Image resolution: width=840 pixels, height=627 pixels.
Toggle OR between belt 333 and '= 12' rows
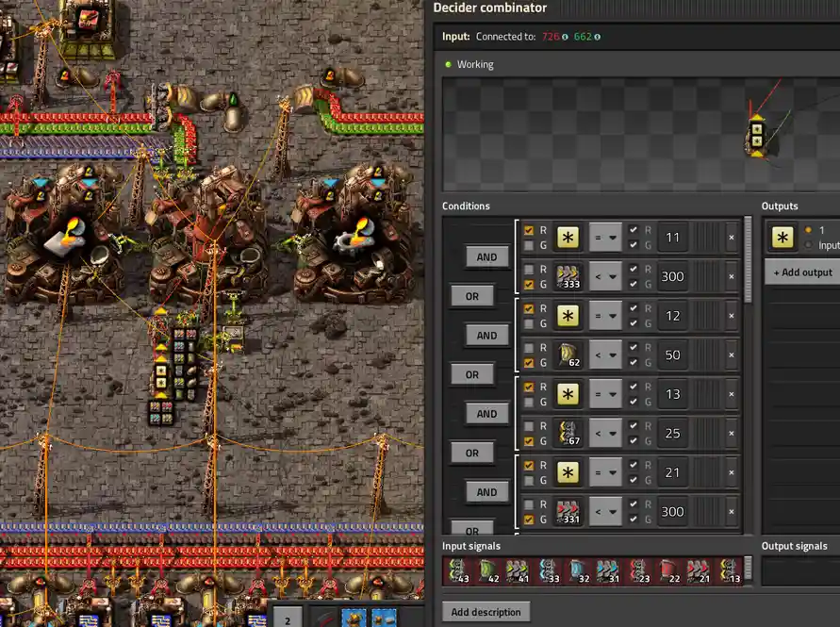[x=472, y=296]
